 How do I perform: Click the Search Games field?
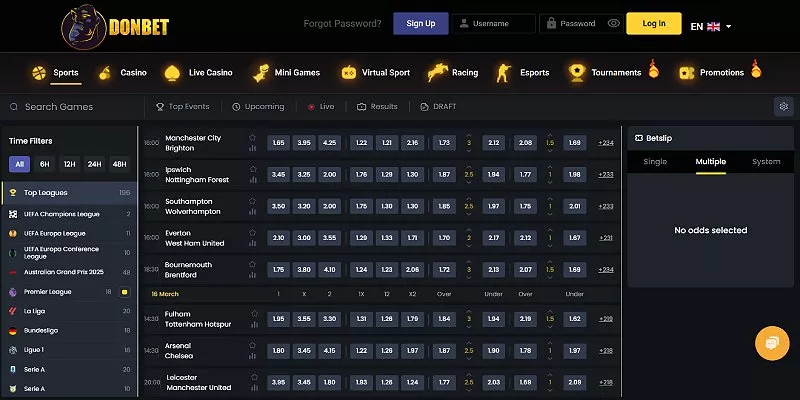72,107
